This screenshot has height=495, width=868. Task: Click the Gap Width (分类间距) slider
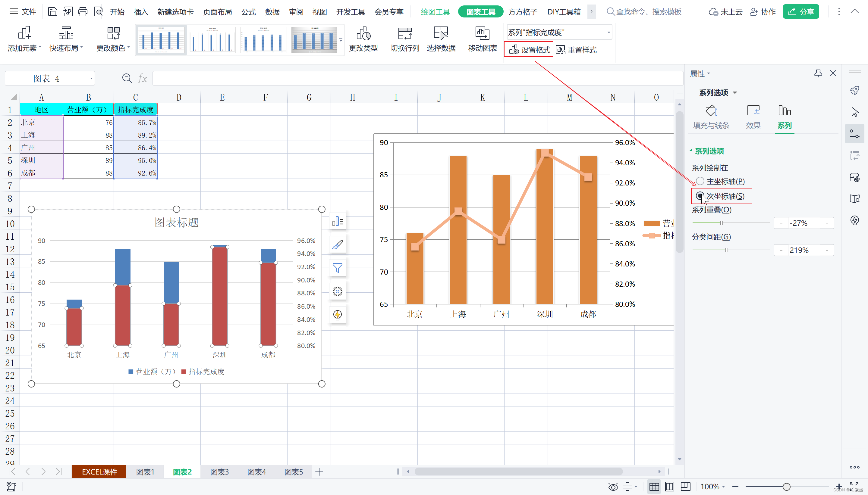coord(731,250)
